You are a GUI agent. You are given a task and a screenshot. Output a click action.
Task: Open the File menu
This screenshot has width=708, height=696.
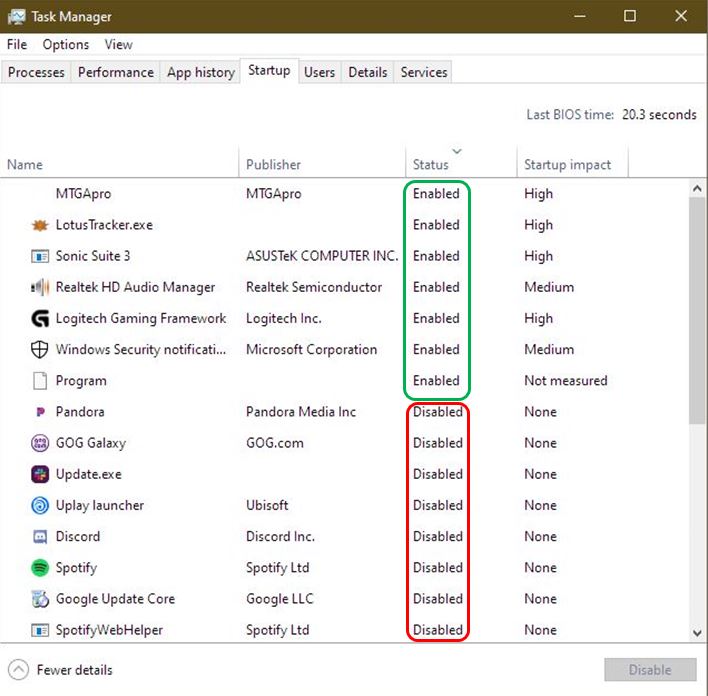tap(17, 44)
